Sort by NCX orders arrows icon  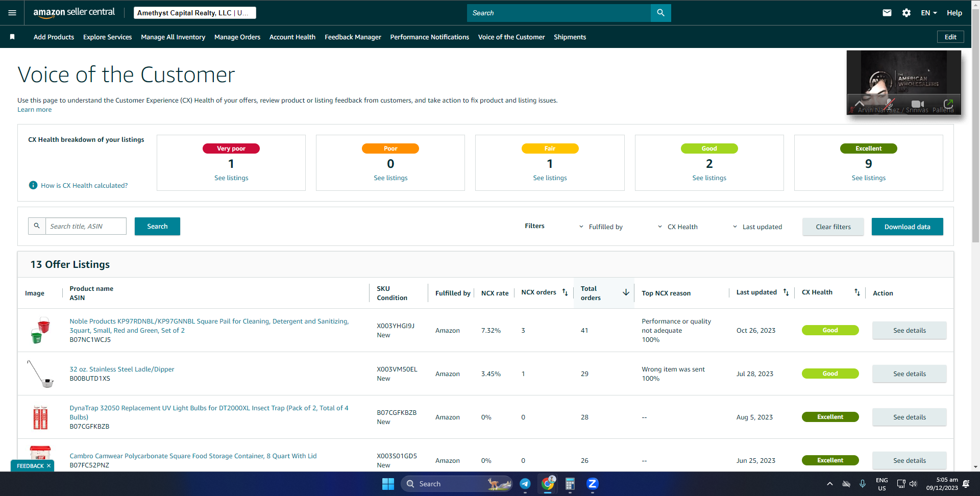pos(565,292)
